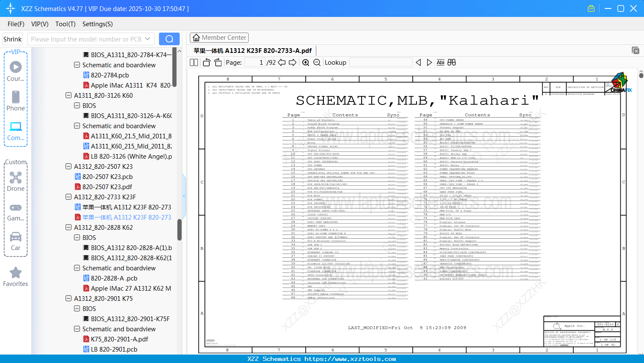Click the Lookup text field

[381, 63]
